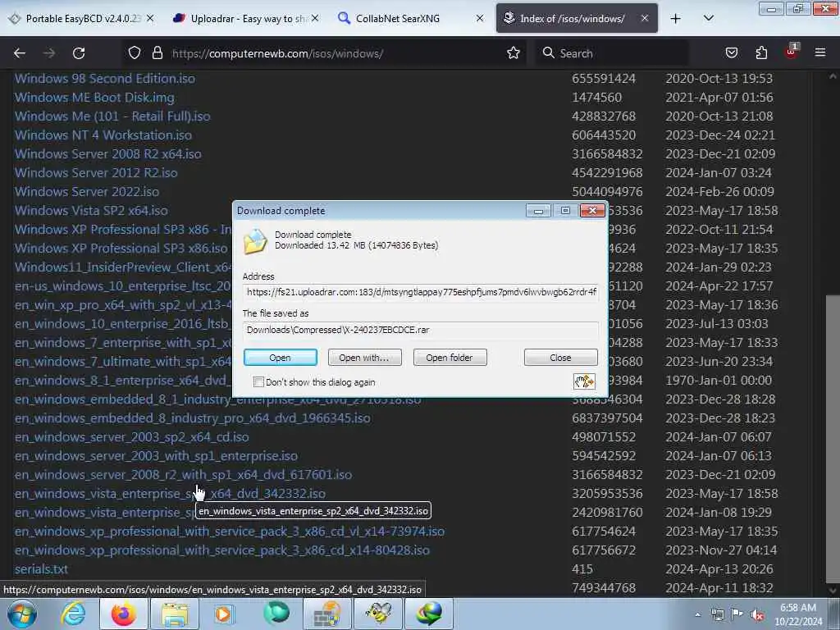Viewport: 840px width, 630px height.
Task: View site security via padlock icon
Action: [157, 53]
